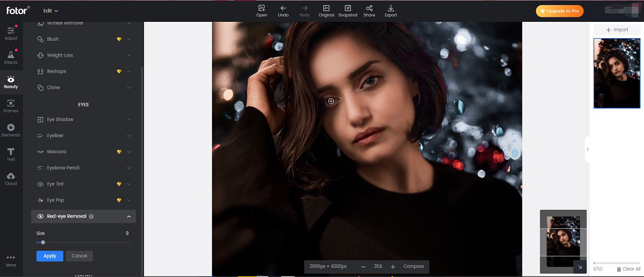Click the Redo arrow

[305, 11]
